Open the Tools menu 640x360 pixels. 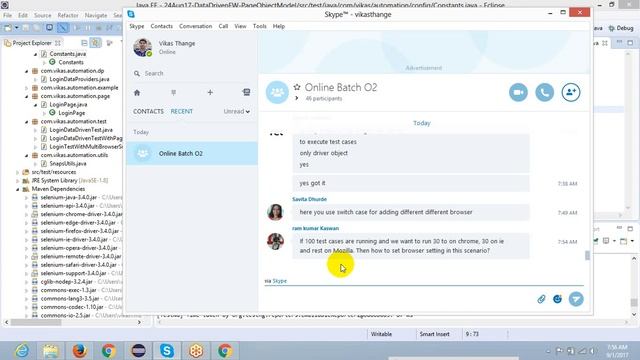[x=260, y=26]
